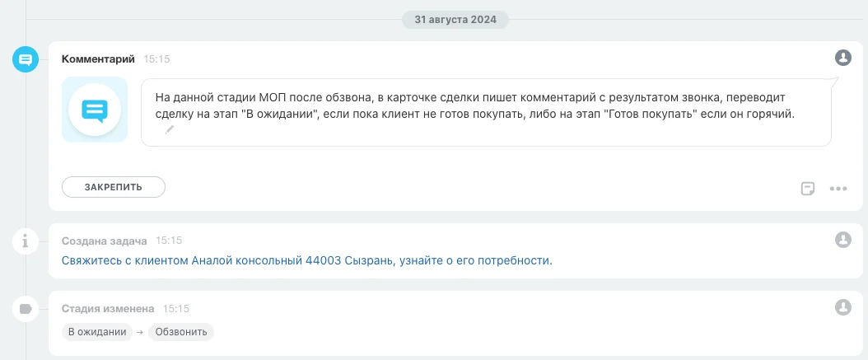This screenshot has width=868, height=360.
Task: Click the blue comment timeline icon
Action: tap(26, 59)
